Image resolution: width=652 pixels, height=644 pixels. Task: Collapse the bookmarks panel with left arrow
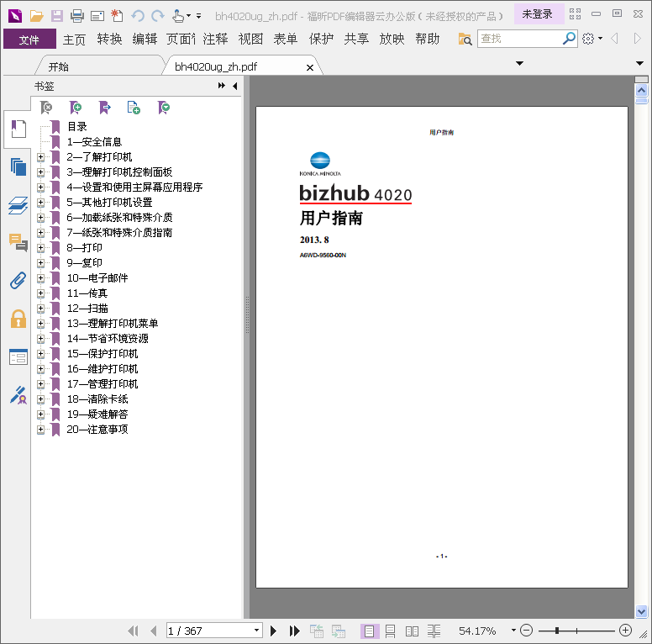pos(235,86)
